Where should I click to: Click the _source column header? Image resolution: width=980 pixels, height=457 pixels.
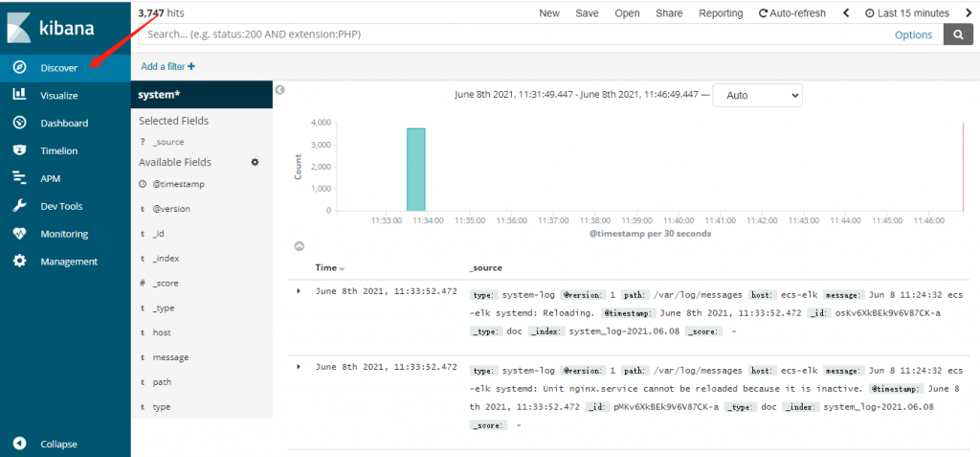485,267
